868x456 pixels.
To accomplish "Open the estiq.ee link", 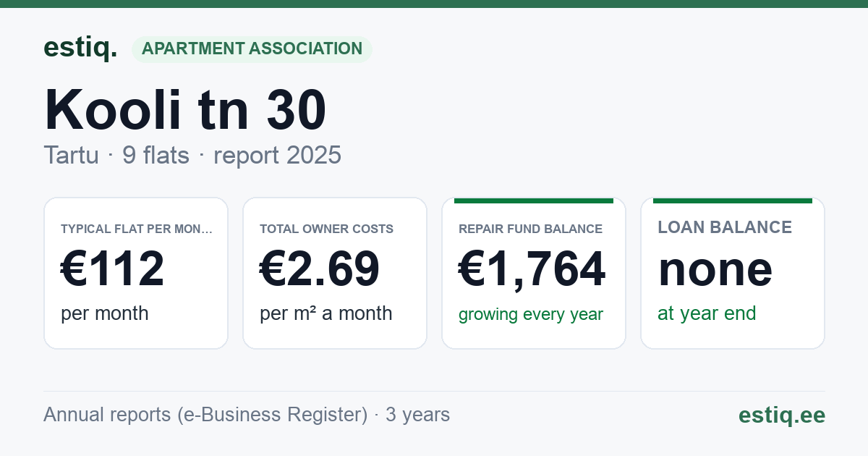I will point(782,415).
